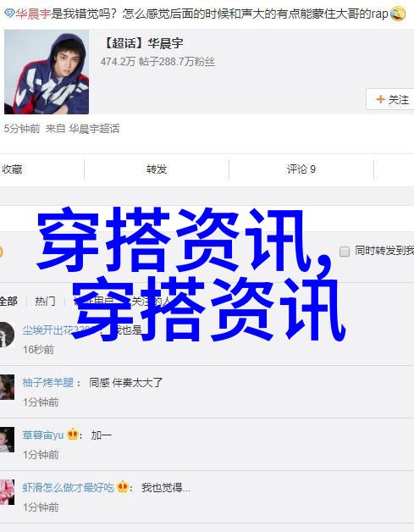Viewport: 414px width, 532px height.
Task: Open the avatar of commenter 柚子烤羊腿
Action: pyautogui.click(x=7, y=387)
